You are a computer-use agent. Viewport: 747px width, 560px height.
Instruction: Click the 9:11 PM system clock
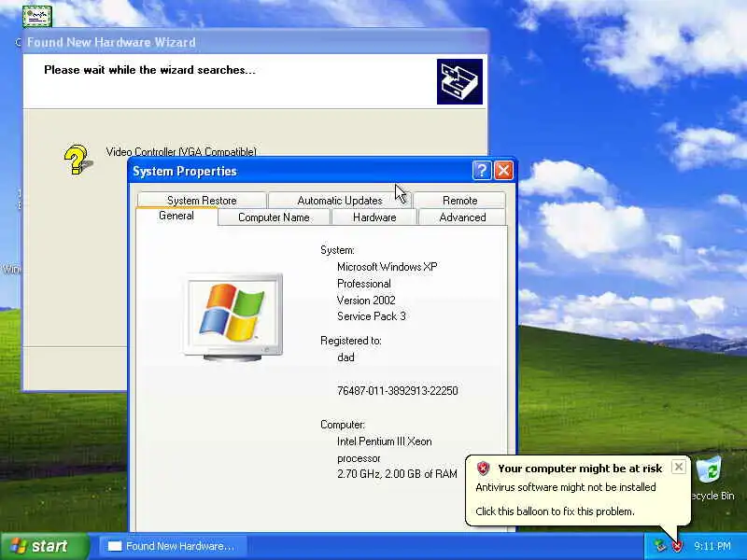[712, 546]
